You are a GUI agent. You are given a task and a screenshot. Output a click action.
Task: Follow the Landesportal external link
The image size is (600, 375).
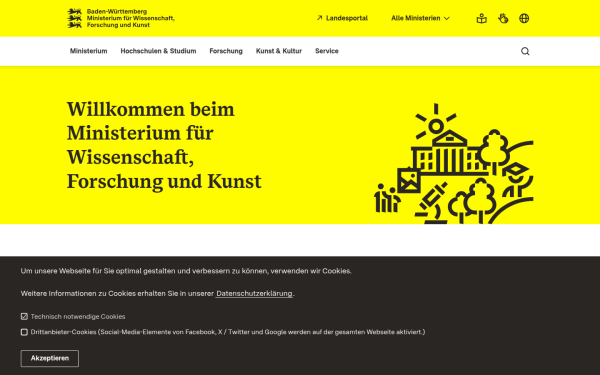[342, 18]
